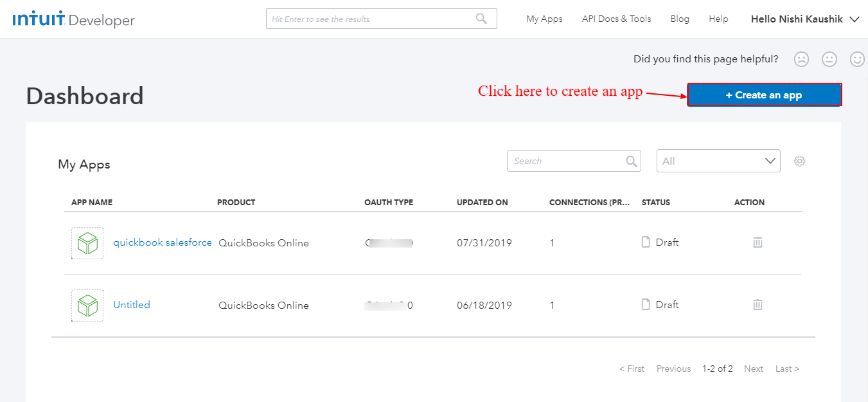Open My Apps in top navigation
Image resolution: width=868 pixels, height=402 pixels.
point(544,19)
